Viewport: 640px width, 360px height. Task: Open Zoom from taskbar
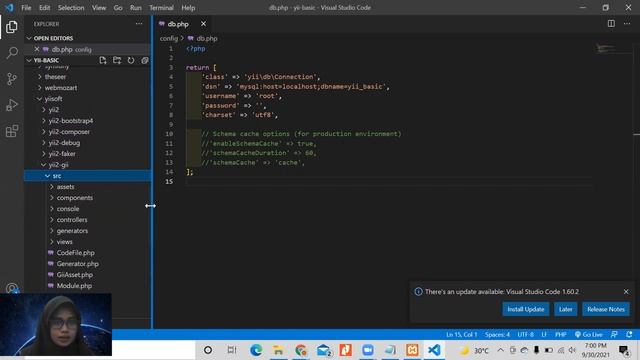(368, 350)
